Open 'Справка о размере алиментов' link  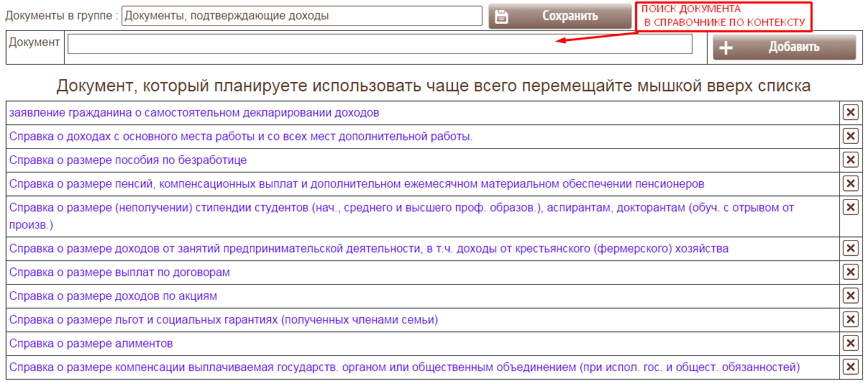[x=91, y=344]
